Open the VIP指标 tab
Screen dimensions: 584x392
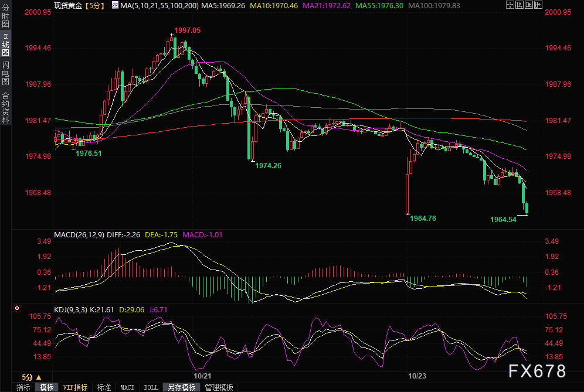pos(75,387)
